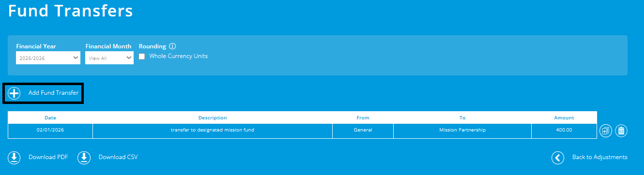
Task: Show the Rounding info tooltip icon
Action: pos(172,46)
